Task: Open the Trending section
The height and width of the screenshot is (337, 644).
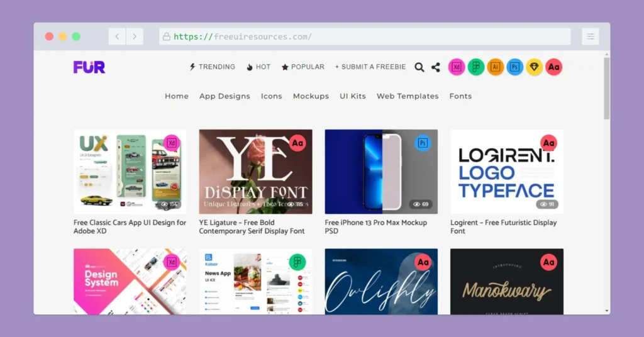Action: [x=212, y=67]
